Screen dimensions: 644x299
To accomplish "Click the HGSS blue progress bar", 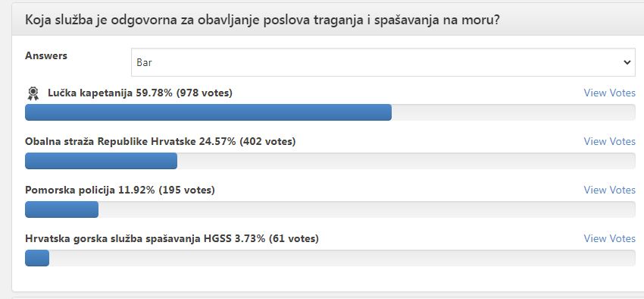I will pos(37,258).
